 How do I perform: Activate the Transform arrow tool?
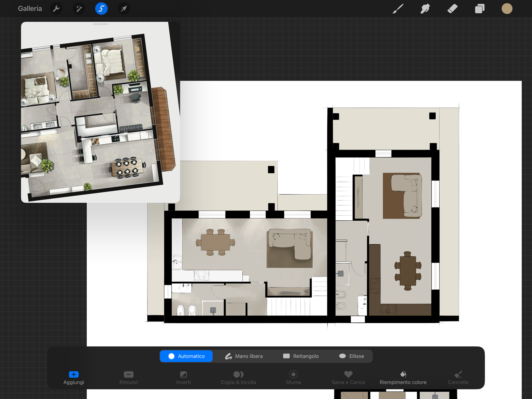coord(124,9)
